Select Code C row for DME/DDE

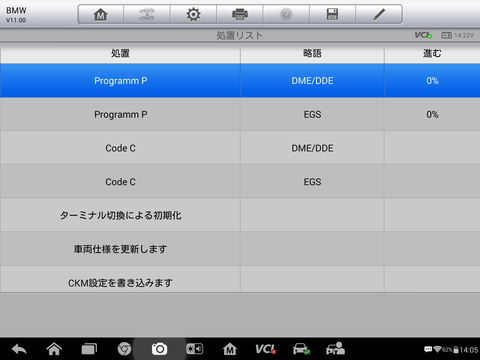(x=240, y=148)
